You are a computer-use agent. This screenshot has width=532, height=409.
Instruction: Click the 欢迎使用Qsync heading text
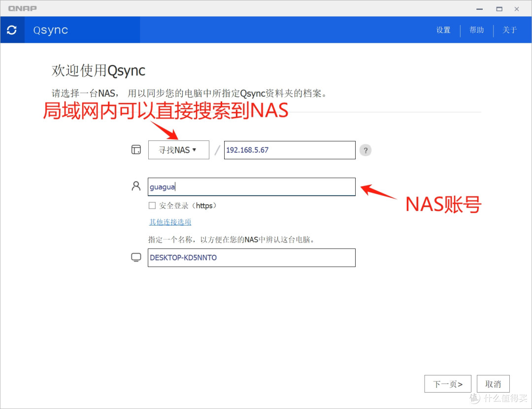pyautogui.click(x=99, y=70)
